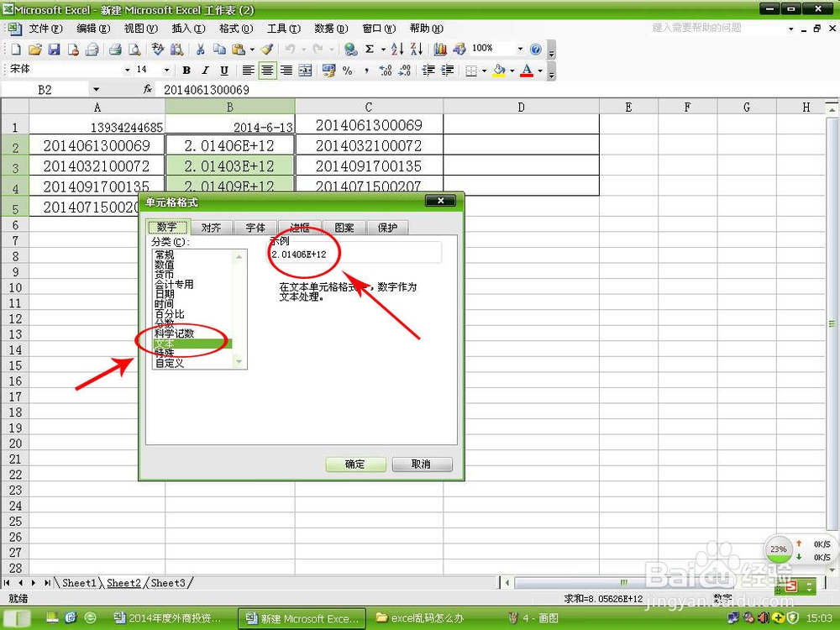Screen dimensions: 840x630
Task: Switch to the 保护 tab in dialog
Action: [x=388, y=228]
